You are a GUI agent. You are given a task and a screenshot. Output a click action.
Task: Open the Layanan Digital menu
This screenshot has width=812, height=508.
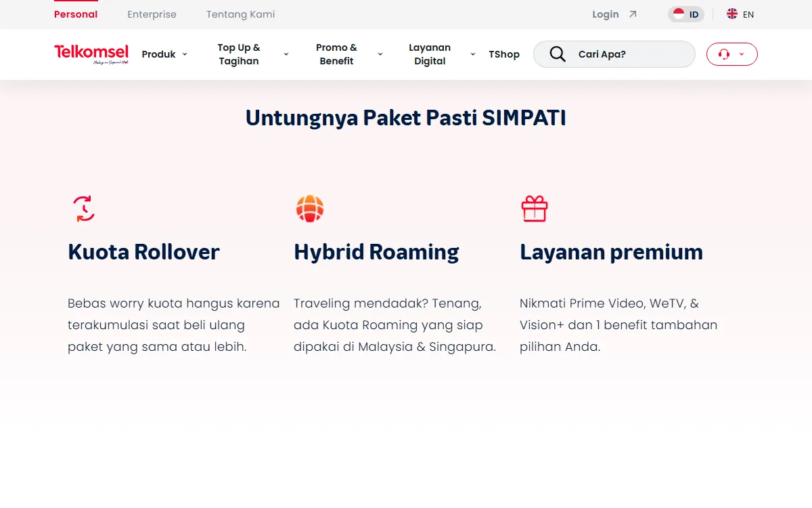click(x=430, y=54)
